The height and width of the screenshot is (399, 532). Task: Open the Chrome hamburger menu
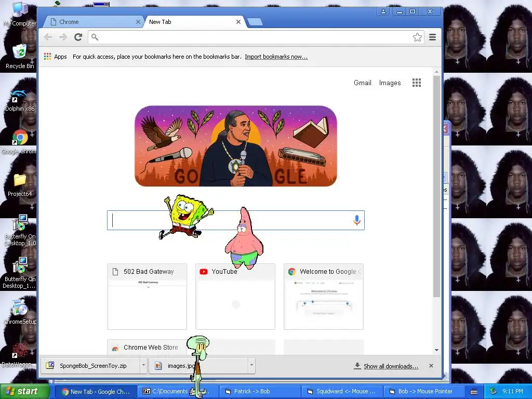(x=432, y=37)
